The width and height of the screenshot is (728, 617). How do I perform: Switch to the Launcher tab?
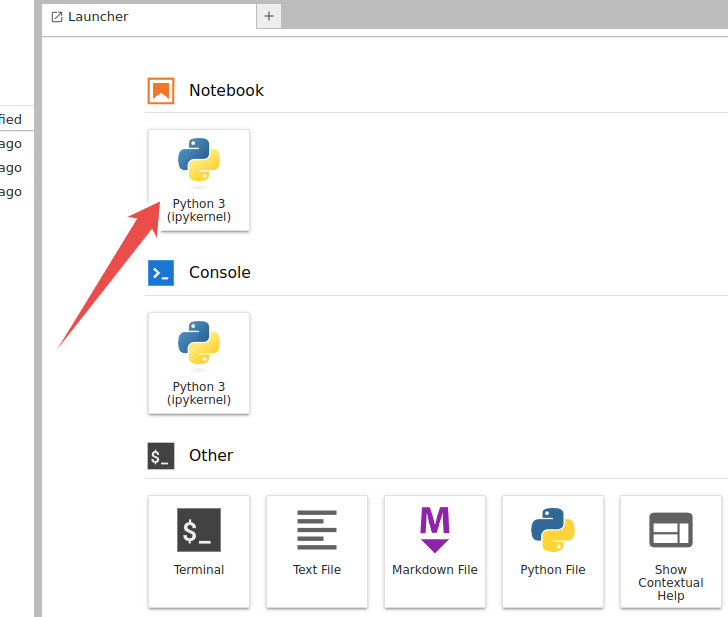pos(98,17)
